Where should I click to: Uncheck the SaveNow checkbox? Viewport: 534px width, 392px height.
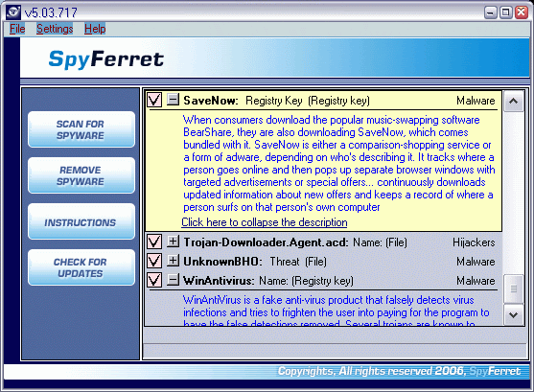coord(154,100)
